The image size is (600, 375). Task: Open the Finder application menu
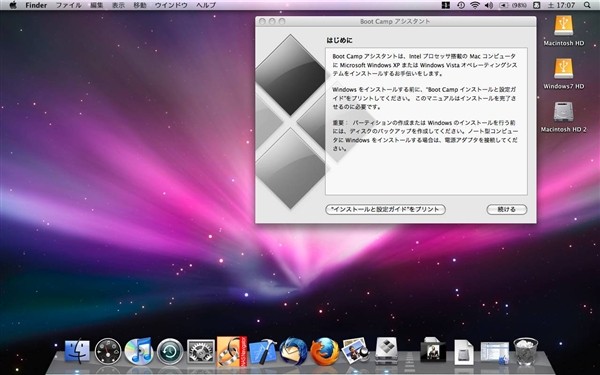click(x=36, y=5)
